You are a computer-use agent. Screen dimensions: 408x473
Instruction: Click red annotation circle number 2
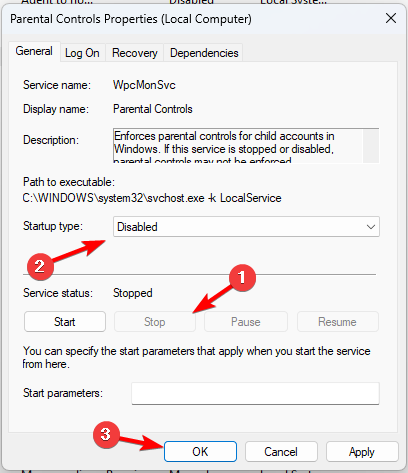[x=40, y=266]
